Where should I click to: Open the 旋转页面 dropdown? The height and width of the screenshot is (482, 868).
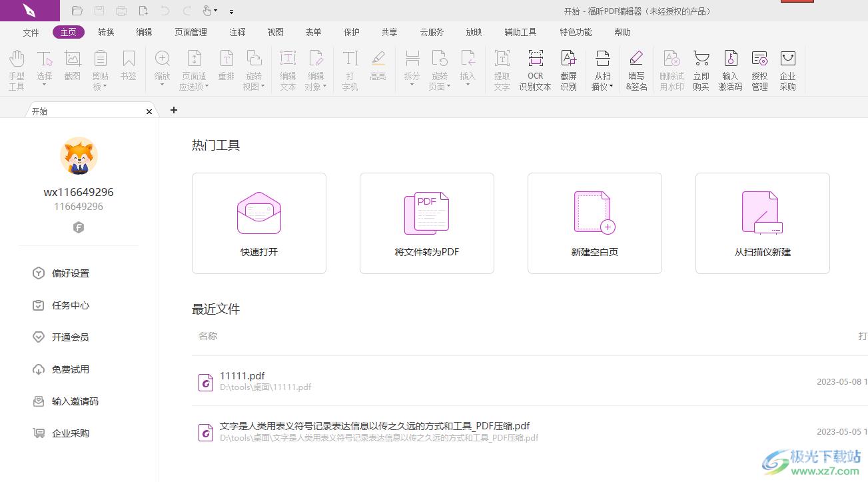(x=448, y=87)
